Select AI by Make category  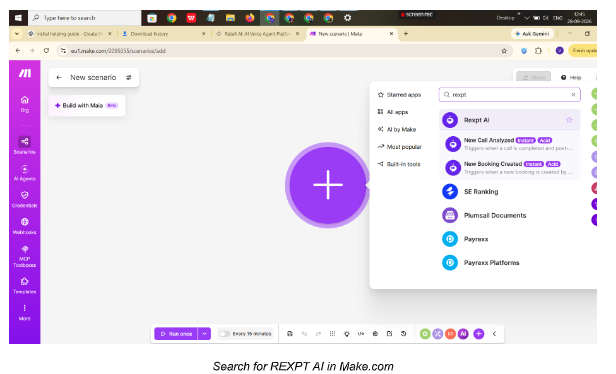[x=397, y=129]
